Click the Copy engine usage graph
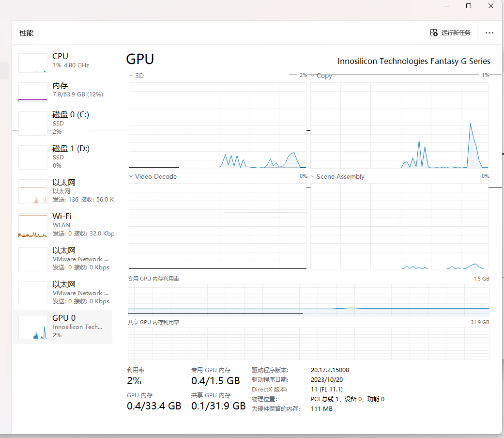 click(x=399, y=125)
